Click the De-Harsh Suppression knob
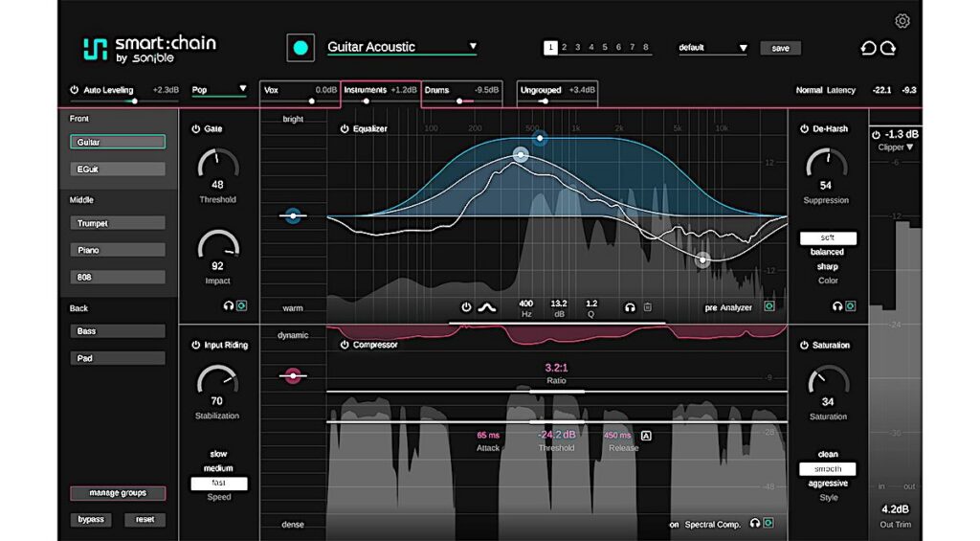Screen dimensions: 980x541 coord(826,165)
